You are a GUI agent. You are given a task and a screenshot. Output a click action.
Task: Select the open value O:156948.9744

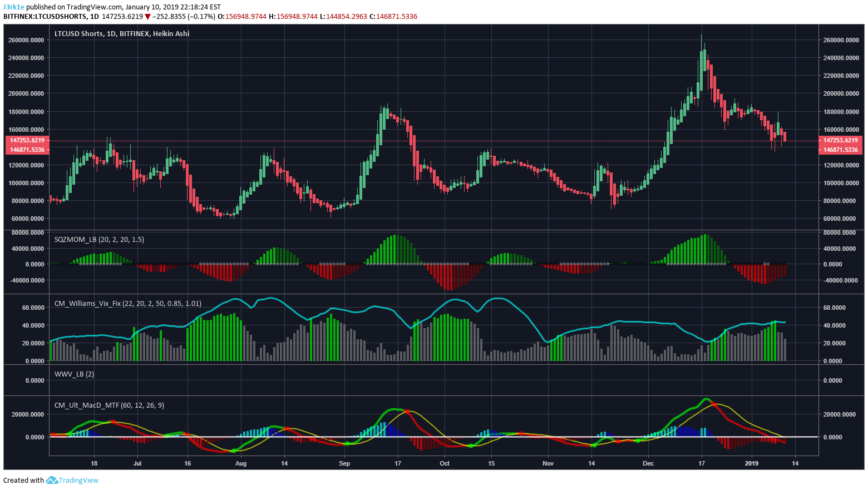(x=243, y=17)
